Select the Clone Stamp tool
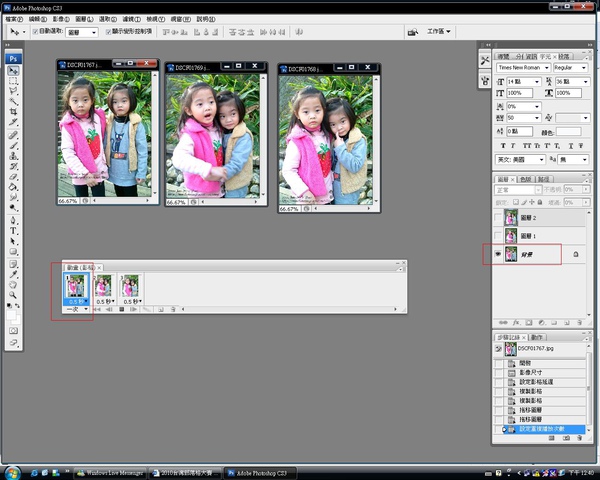This screenshot has height=480, width=600. (13, 156)
